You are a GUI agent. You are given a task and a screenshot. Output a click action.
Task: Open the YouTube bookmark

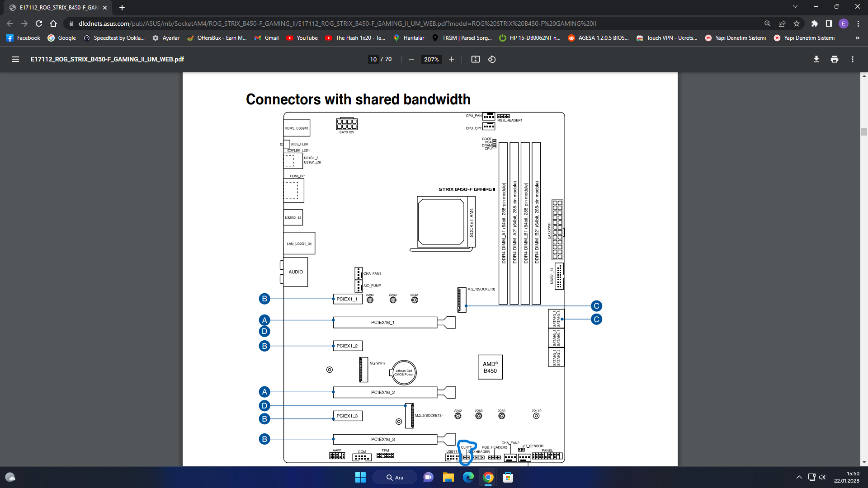tap(302, 38)
